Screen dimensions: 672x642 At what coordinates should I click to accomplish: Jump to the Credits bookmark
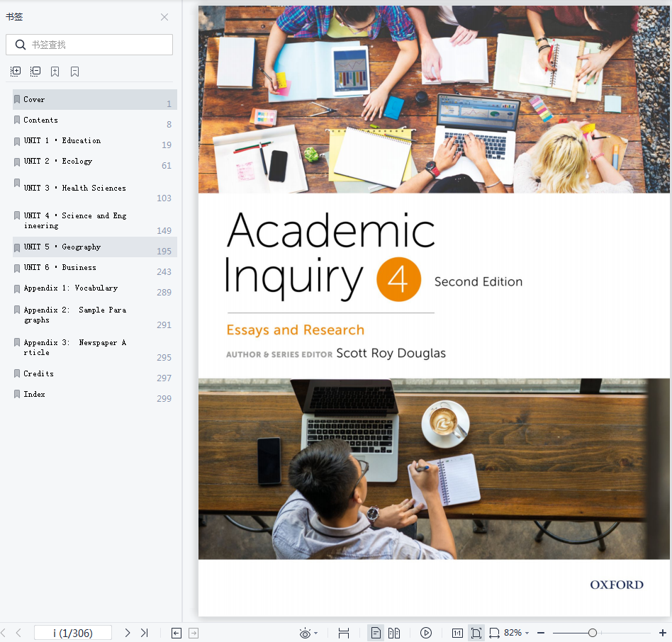point(95,374)
